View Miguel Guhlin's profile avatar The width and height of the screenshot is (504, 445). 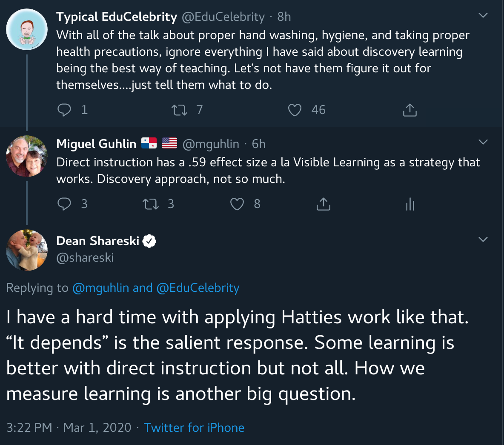(x=27, y=156)
